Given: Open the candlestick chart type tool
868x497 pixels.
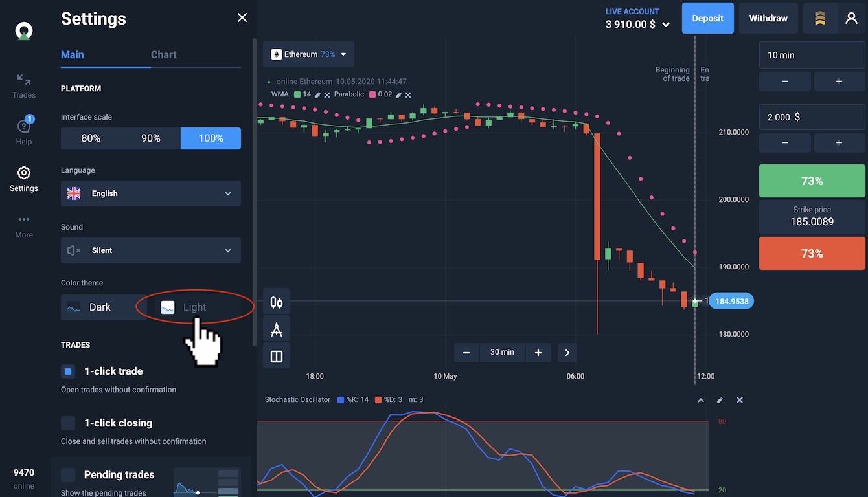Looking at the screenshot, I should pyautogui.click(x=277, y=302).
